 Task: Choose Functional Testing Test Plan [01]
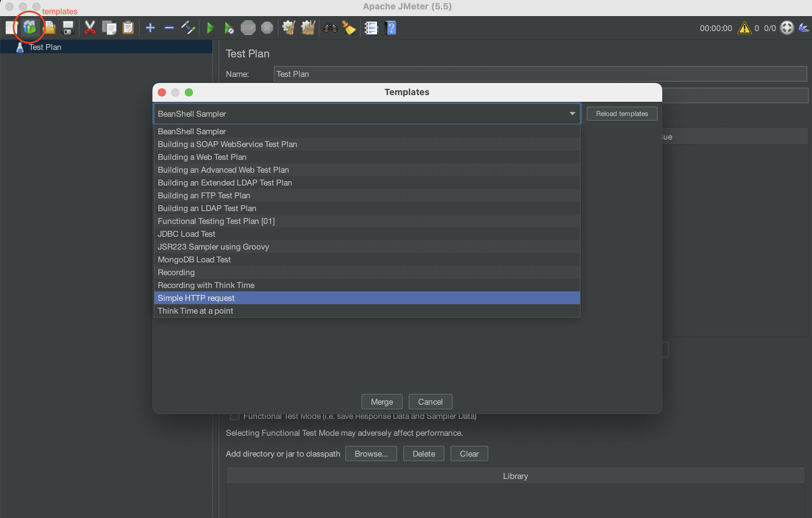[x=367, y=221]
